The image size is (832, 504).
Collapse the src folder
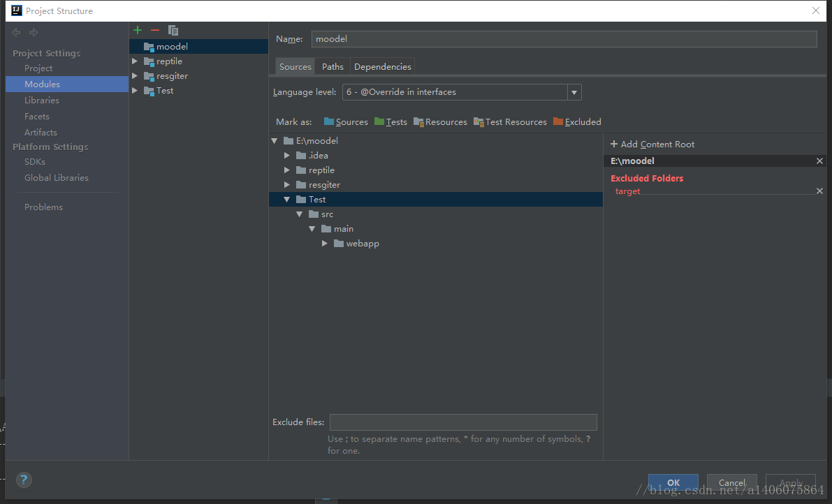[299, 214]
